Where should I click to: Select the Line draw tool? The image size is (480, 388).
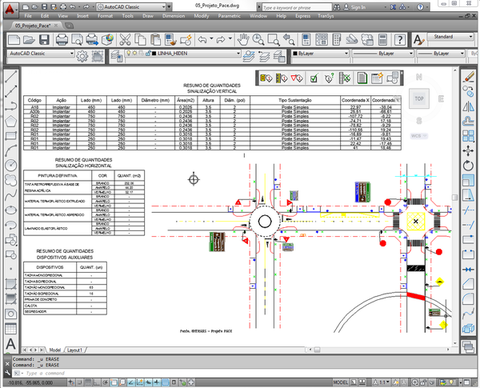pyautogui.click(x=11, y=77)
